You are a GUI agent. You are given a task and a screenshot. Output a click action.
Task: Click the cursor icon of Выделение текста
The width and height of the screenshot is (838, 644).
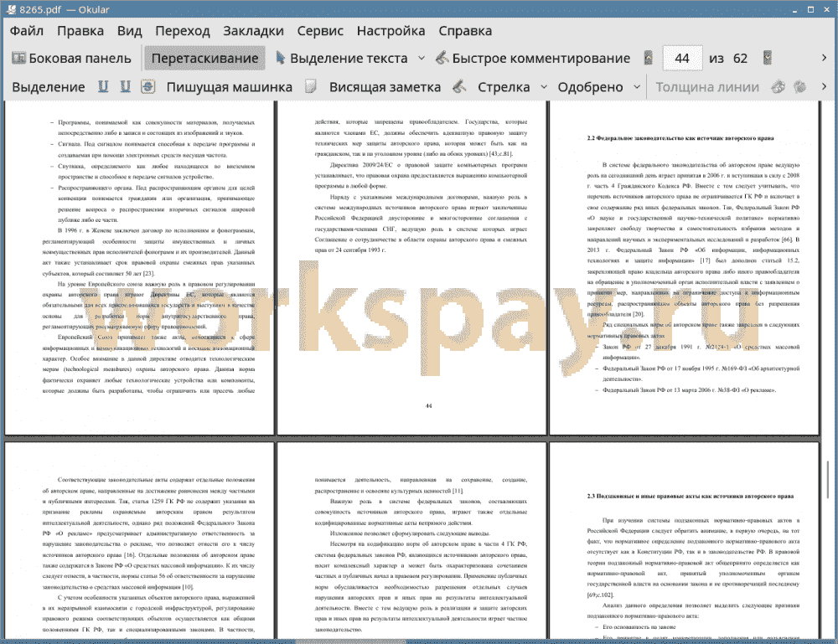[x=280, y=58]
